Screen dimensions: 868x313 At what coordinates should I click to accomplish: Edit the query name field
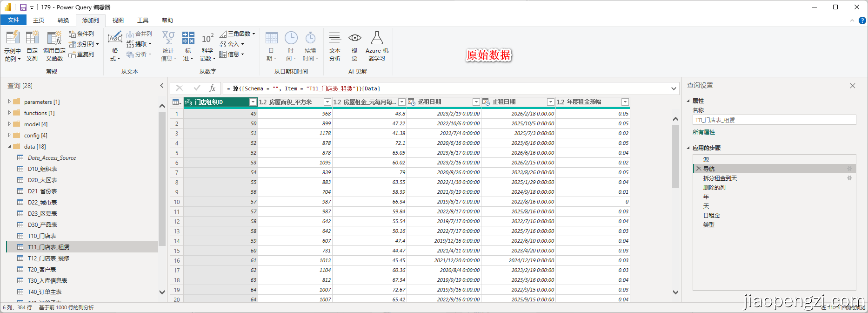(774, 120)
